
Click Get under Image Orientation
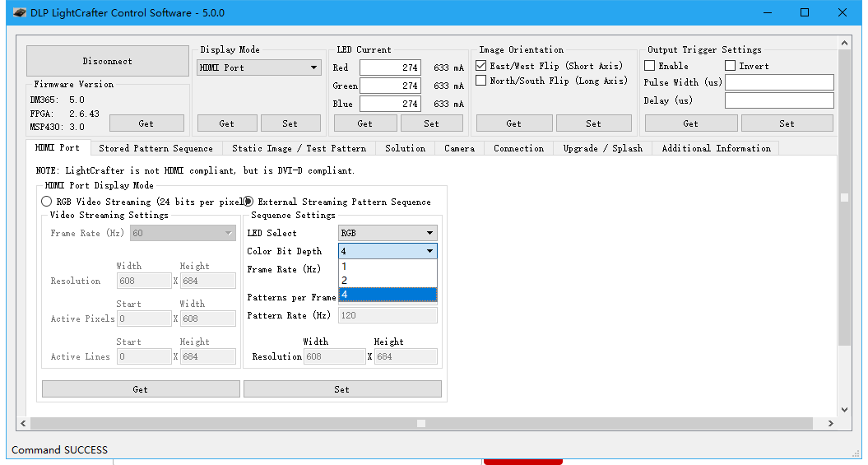514,123
